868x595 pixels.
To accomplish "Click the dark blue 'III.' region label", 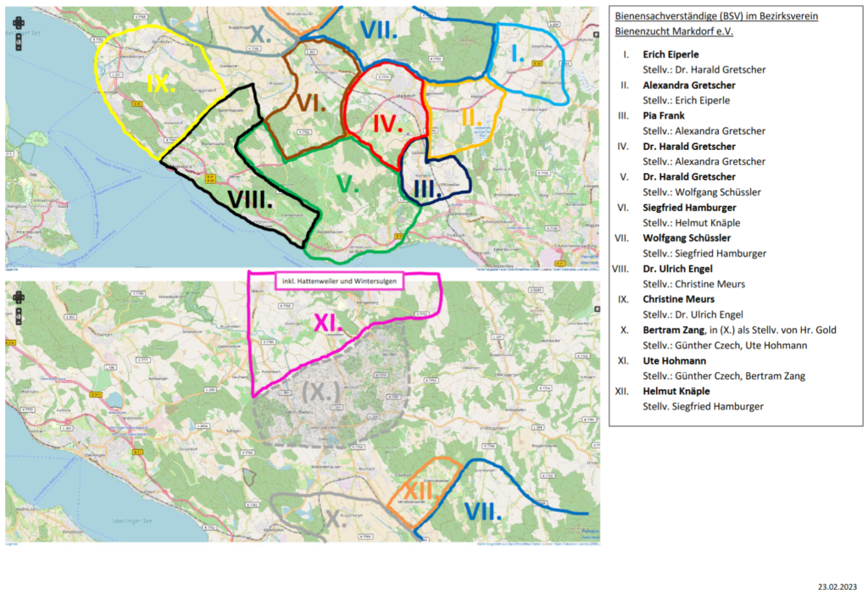I will point(427,189).
